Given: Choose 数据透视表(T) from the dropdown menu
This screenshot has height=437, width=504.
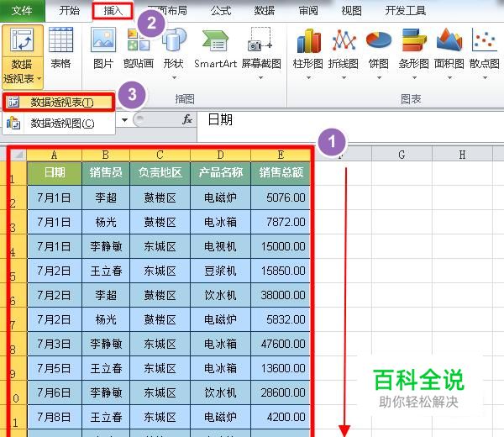Looking at the screenshot, I should [x=59, y=103].
